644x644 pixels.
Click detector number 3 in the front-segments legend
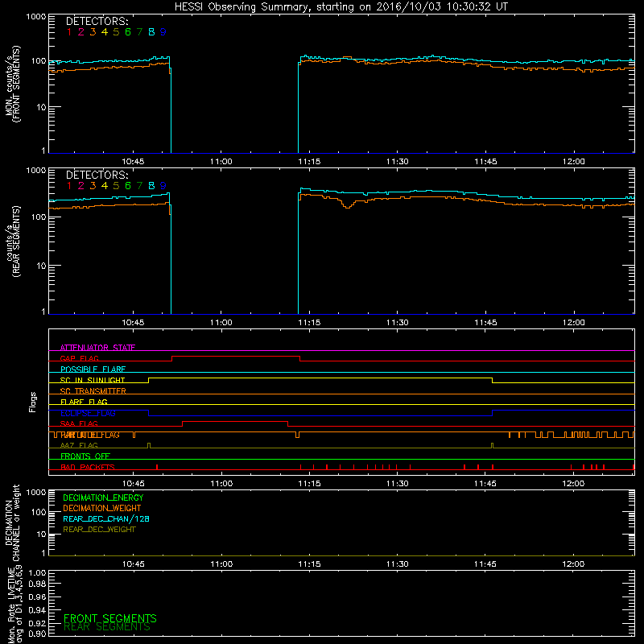click(x=93, y=32)
